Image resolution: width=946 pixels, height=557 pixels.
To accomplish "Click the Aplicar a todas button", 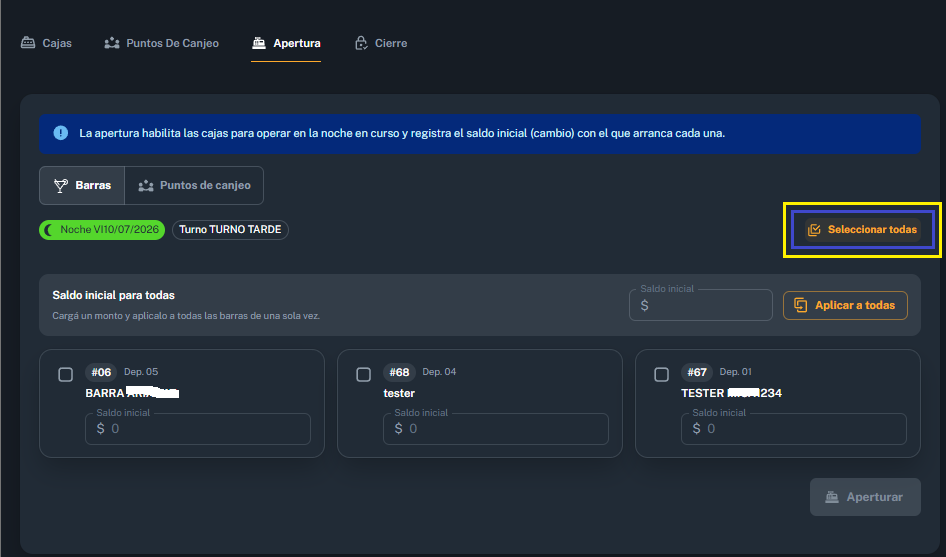I will click(x=845, y=305).
